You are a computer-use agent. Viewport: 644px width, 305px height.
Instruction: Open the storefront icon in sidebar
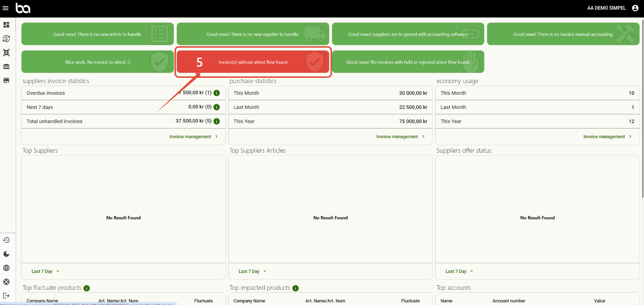click(6, 80)
